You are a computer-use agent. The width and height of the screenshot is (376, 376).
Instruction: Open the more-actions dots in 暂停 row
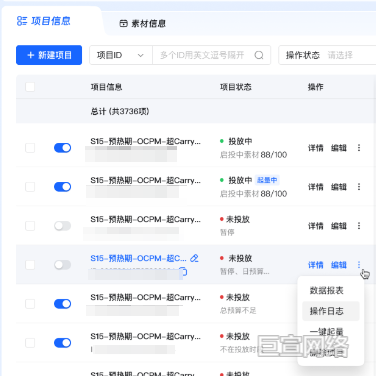(x=359, y=226)
